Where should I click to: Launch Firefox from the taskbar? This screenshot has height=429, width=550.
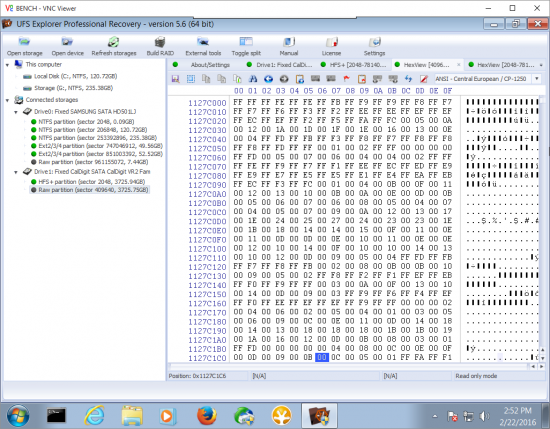pyautogui.click(x=207, y=416)
